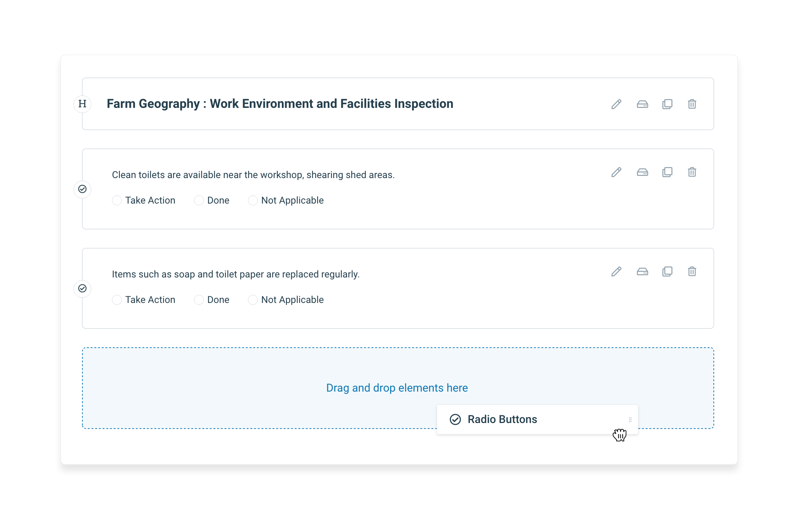Select Take Action radio button for first question
Viewport: 798px width, 532px height.
(117, 200)
